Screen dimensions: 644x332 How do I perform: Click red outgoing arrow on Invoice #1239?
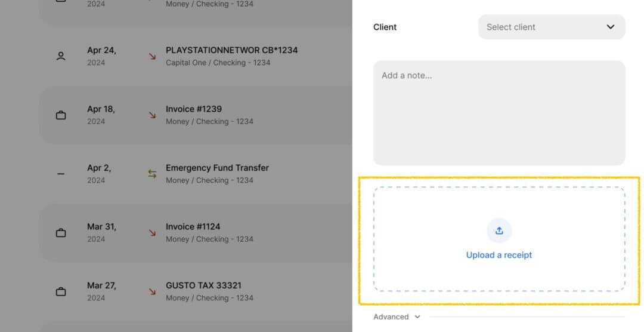153,115
